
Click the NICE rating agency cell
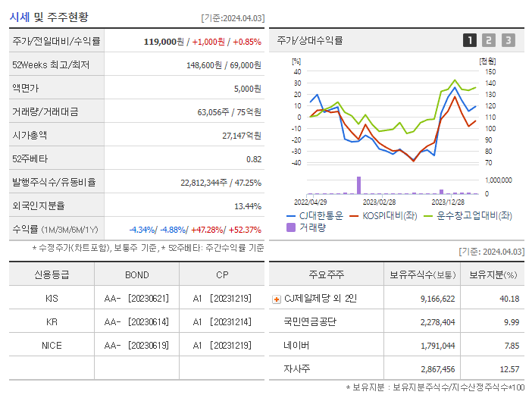52,346
